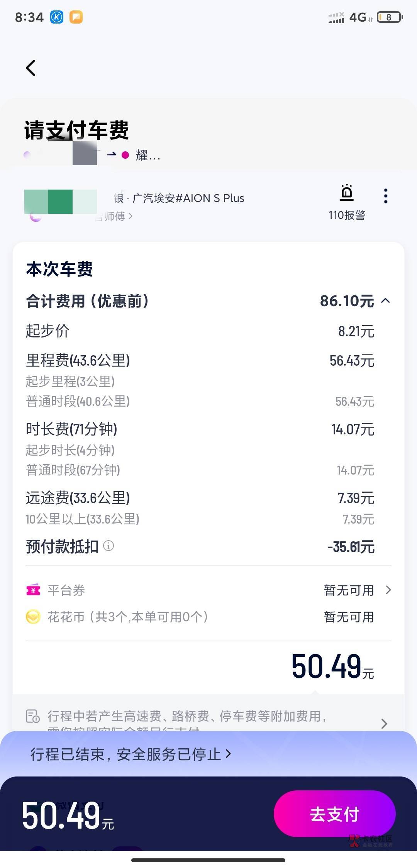Tap the battery indicator in status bar
417x868 pixels.
pos(389,17)
